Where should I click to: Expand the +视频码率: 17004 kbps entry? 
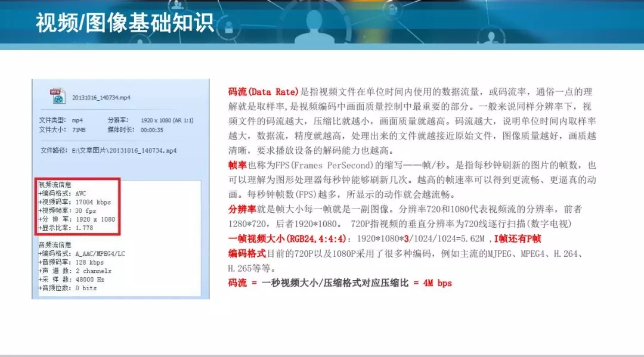click(x=75, y=202)
